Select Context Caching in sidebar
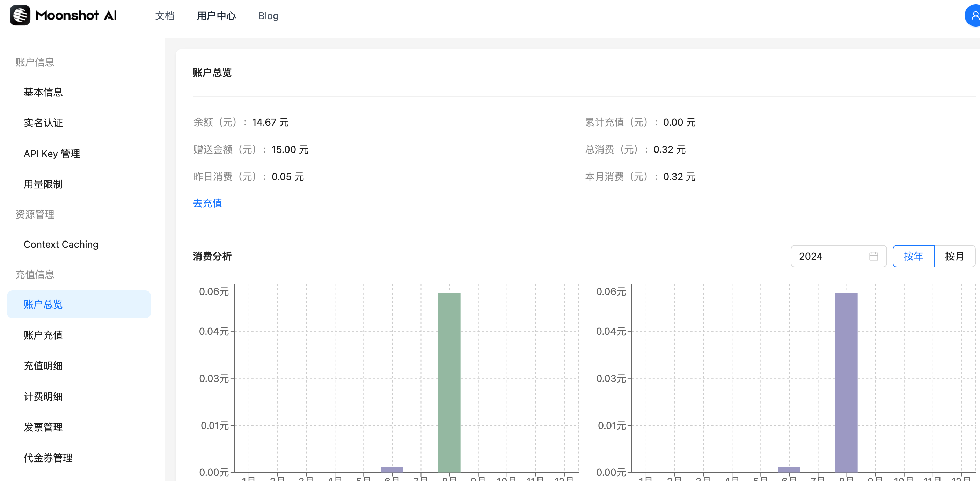This screenshot has height=481, width=980. [61, 244]
